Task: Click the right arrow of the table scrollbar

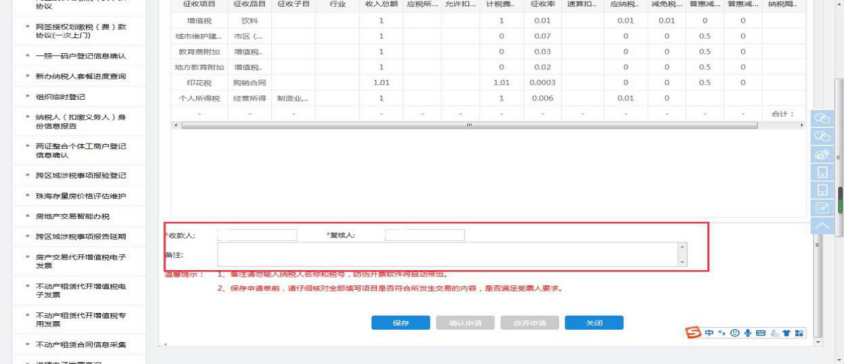Action: [x=802, y=125]
